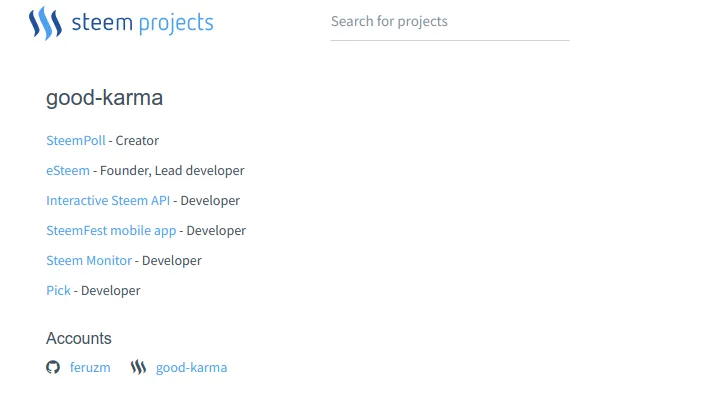Open the SteemFest mobile app link
The image size is (703, 396).
point(111,231)
